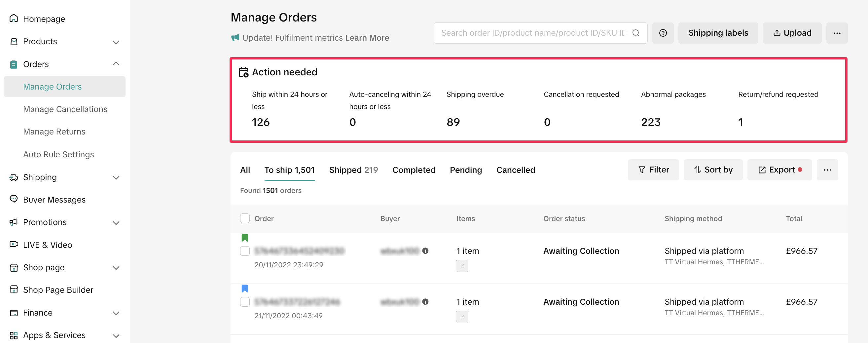Follow the Learn More link
This screenshot has height=343, width=868.
[x=367, y=38]
